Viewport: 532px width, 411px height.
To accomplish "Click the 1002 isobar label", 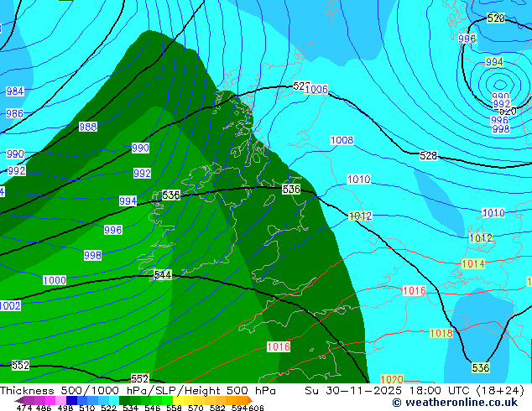I will (x=10, y=306).
